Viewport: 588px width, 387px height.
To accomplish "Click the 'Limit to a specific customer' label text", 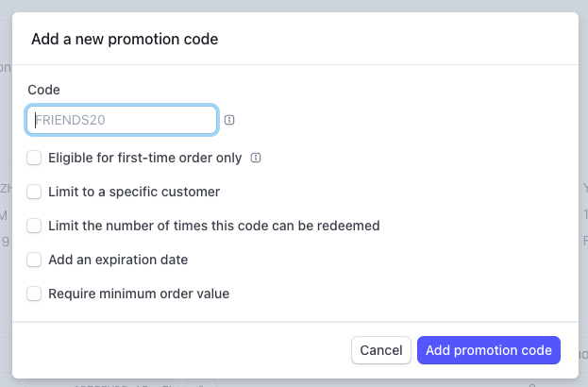I will click(134, 192).
